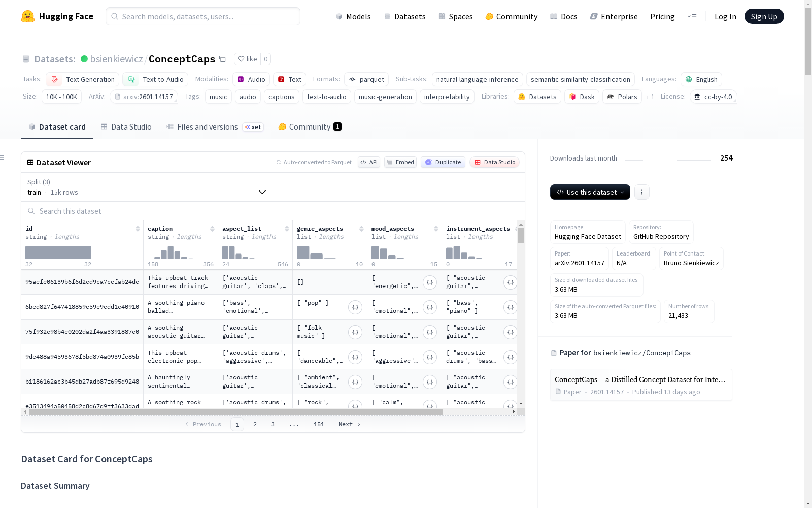This screenshot has height=508, width=812.
Task: Open the ConceptCaps paper card
Action: click(641, 385)
